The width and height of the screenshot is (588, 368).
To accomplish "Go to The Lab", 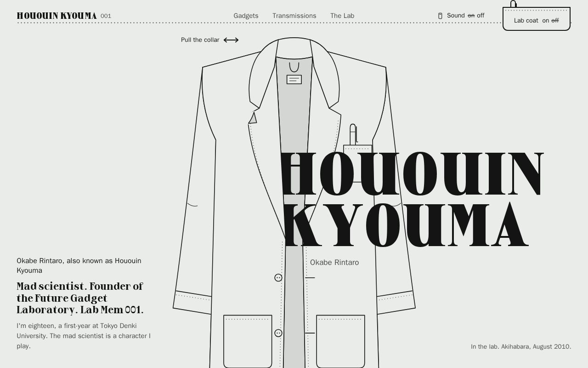I will (x=342, y=16).
